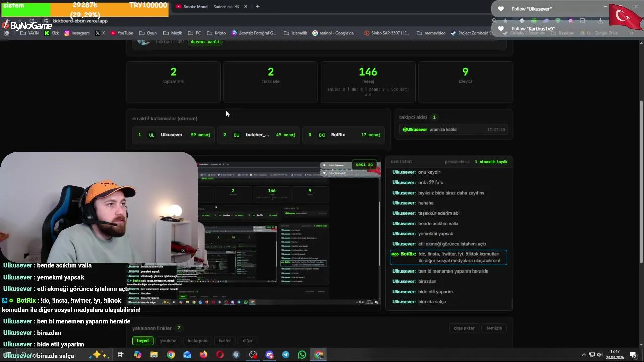This screenshot has height=362, width=644.
Task: Open the Müzik bookmark folder
Action: pyautogui.click(x=172, y=33)
